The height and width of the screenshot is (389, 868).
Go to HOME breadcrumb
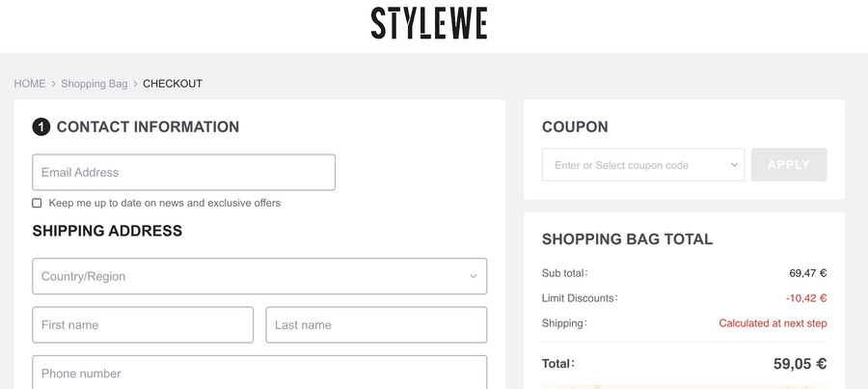30,84
